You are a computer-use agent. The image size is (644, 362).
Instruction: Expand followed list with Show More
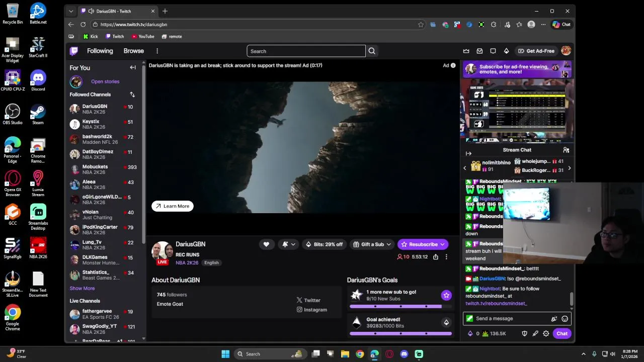coord(82,289)
